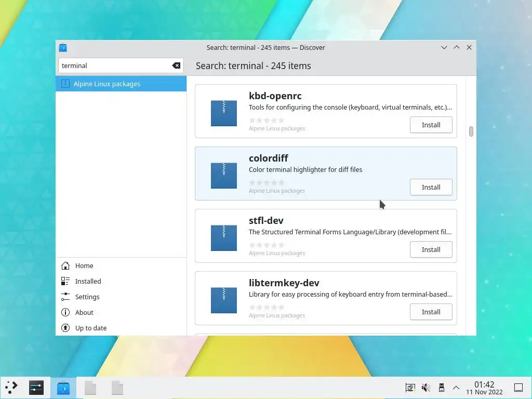This screenshot has width=532, height=399.
Task: Click the Alpine Linux packages icon in sidebar
Action: click(x=65, y=84)
